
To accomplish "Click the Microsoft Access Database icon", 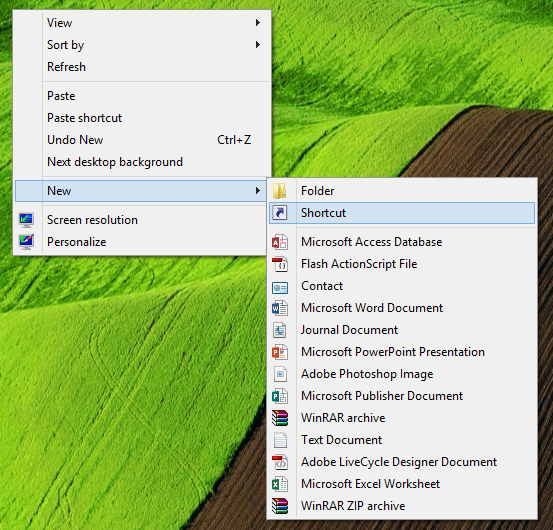I will 280,242.
